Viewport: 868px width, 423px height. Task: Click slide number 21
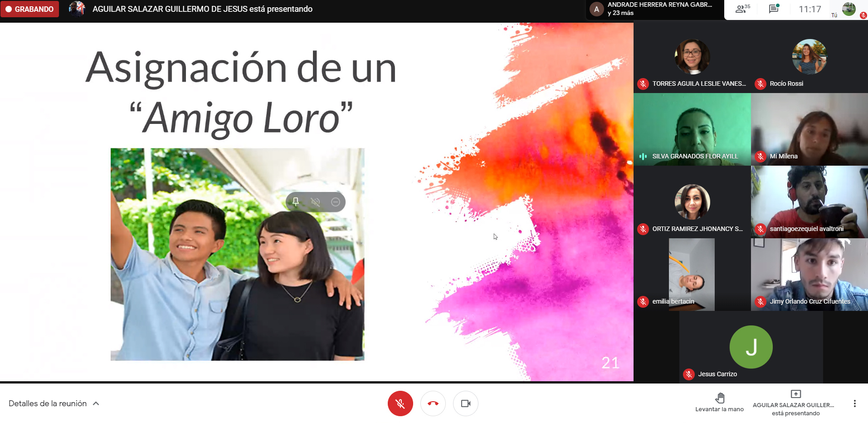click(610, 363)
